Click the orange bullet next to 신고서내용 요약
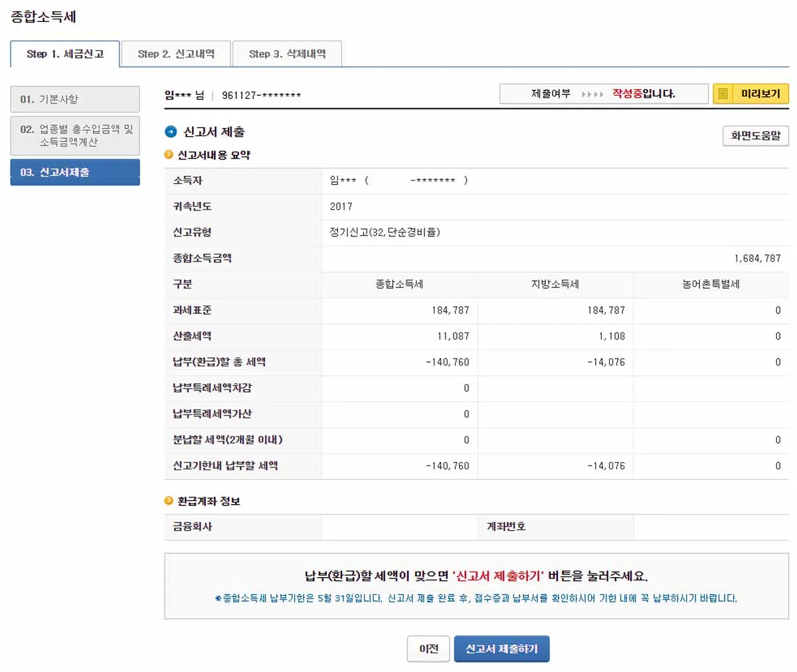 169,155
